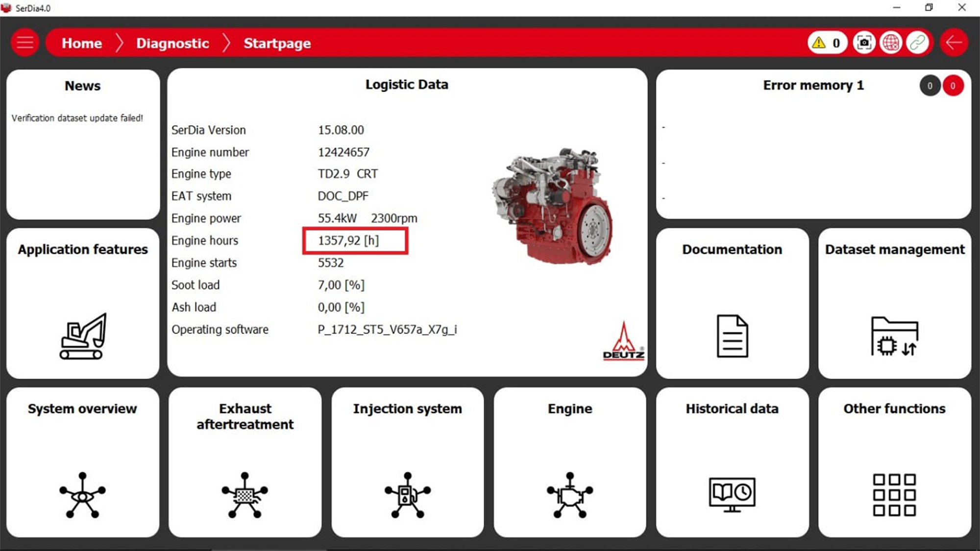Select SerDia Version value 15.08.00
Image resolution: width=980 pixels, height=551 pixels.
tap(341, 130)
